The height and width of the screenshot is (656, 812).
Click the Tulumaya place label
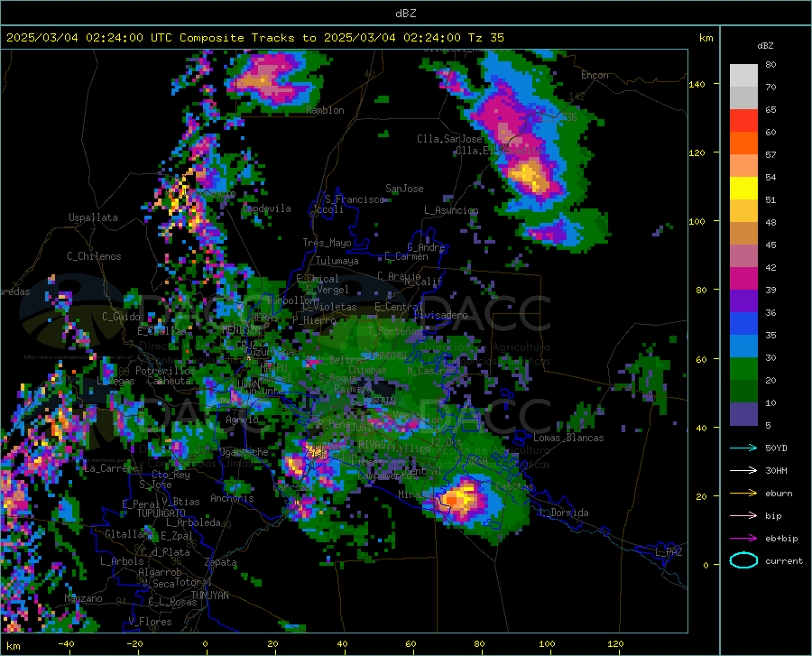[x=337, y=261]
